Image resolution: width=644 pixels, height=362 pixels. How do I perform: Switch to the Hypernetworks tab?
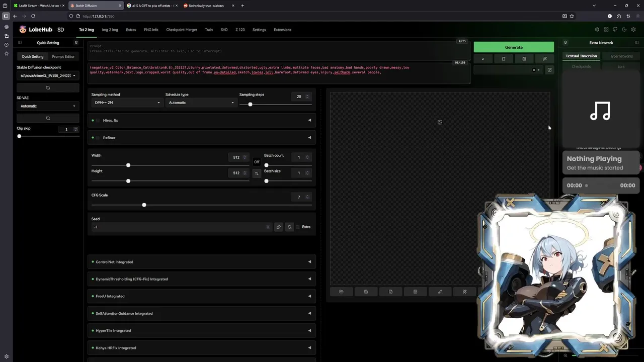pyautogui.click(x=621, y=56)
